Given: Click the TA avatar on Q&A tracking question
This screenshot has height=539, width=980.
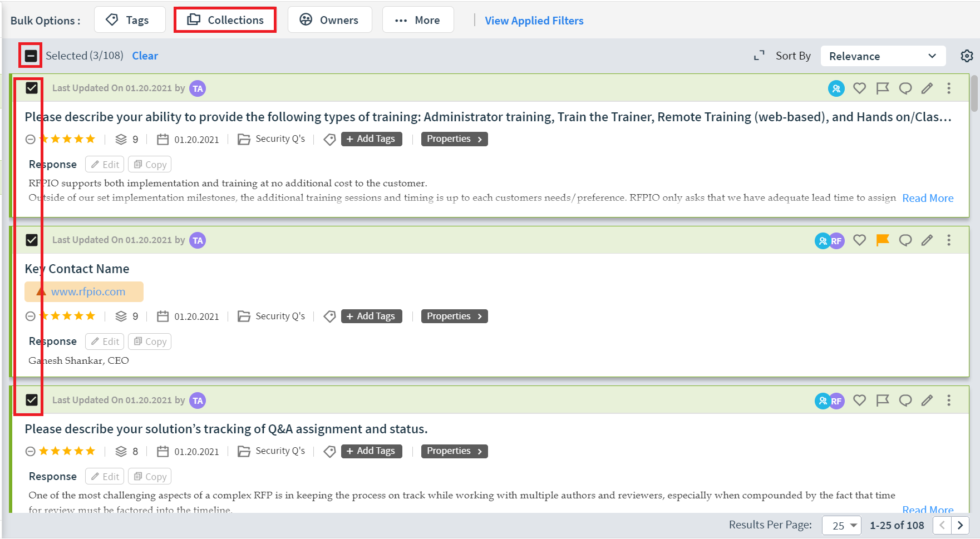Looking at the screenshot, I should click(198, 400).
